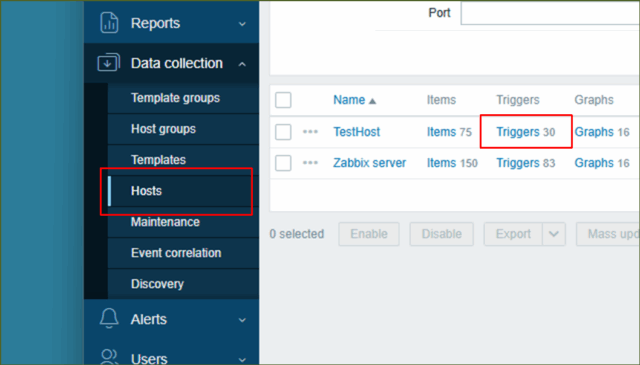The image size is (640, 365).
Task: Open the three-dots menu for TestHost
Action: pyautogui.click(x=310, y=131)
